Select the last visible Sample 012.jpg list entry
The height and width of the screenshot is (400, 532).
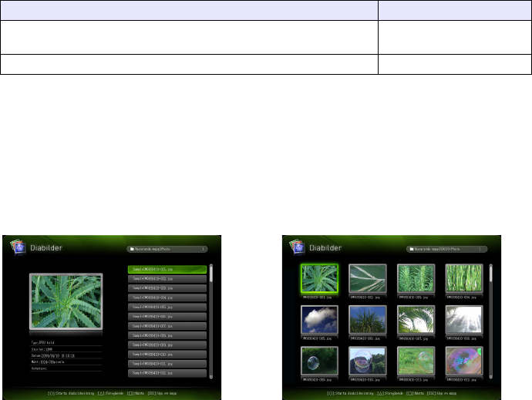point(167,373)
